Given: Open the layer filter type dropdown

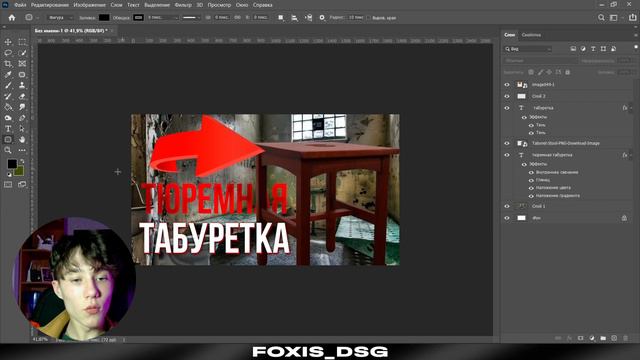Looking at the screenshot, I should click(528, 49).
